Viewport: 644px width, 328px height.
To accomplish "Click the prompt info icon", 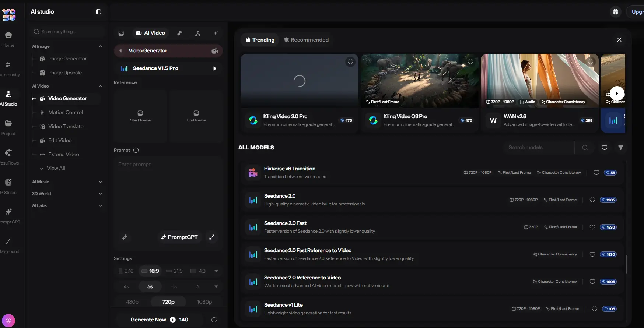I will click(136, 150).
